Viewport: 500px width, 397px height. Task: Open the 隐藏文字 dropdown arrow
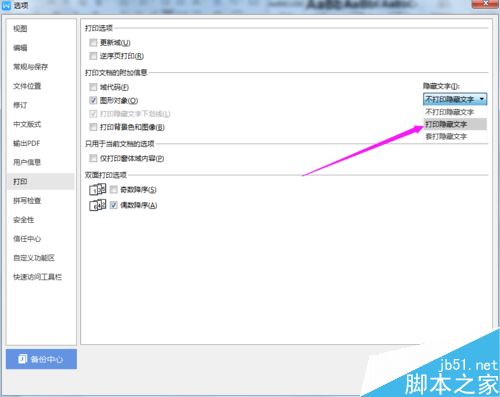pos(482,99)
